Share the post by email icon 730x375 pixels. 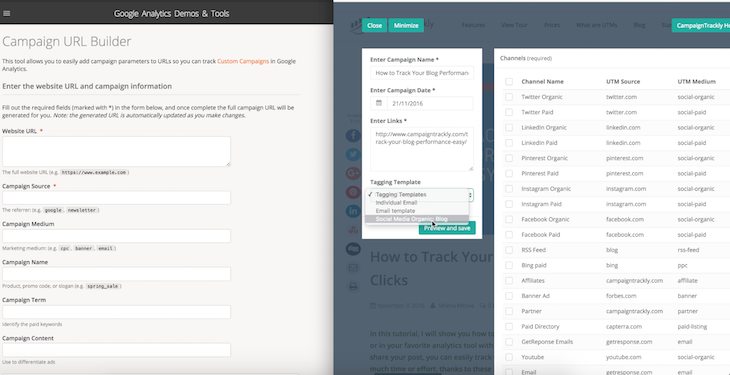[x=353, y=268]
